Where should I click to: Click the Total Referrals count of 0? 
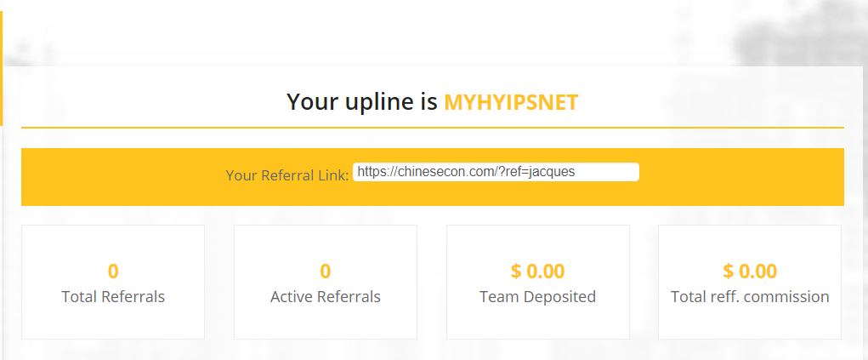pyautogui.click(x=113, y=271)
